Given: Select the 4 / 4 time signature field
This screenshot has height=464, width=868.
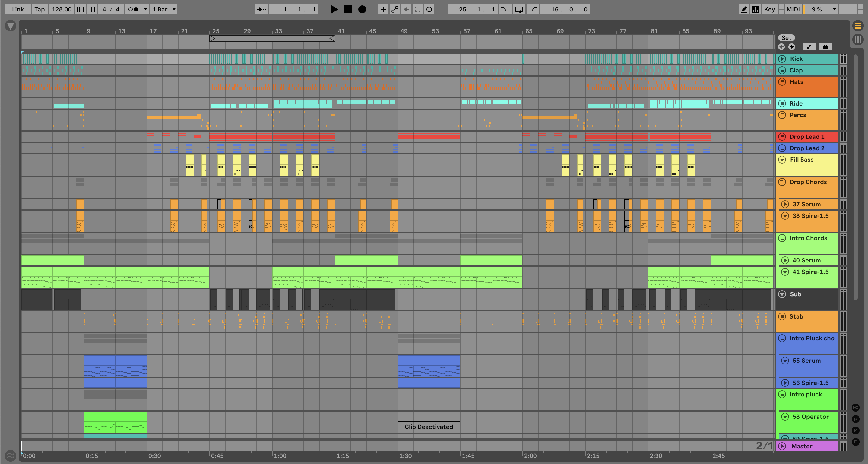Looking at the screenshot, I should point(111,9).
